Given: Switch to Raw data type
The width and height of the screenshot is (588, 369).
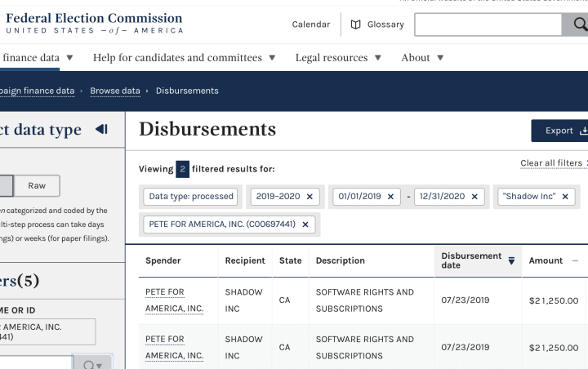Looking at the screenshot, I should click(37, 185).
